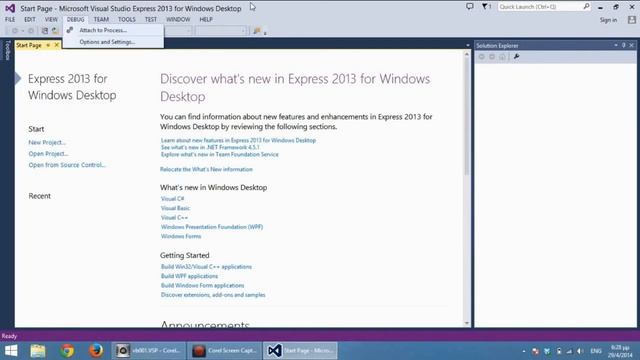The width and height of the screenshot is (640, 360).
Task: Open the WINDOW menu
Action: 178,19
